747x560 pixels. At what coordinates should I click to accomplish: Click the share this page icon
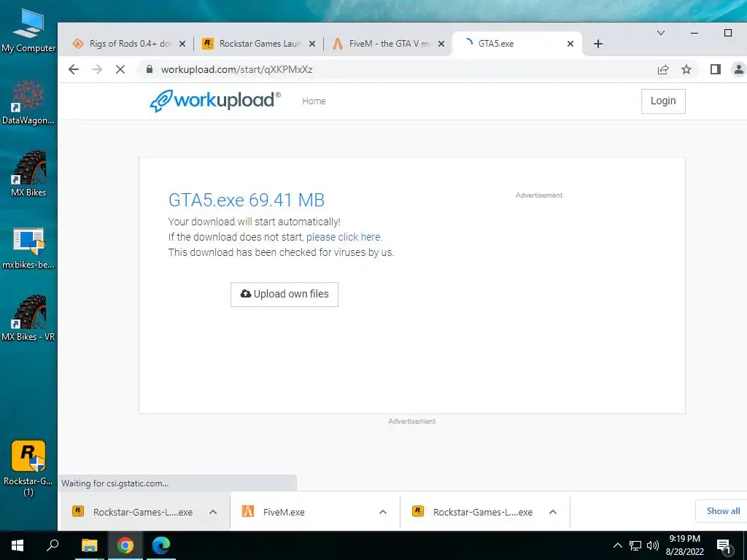pos(663,69)
